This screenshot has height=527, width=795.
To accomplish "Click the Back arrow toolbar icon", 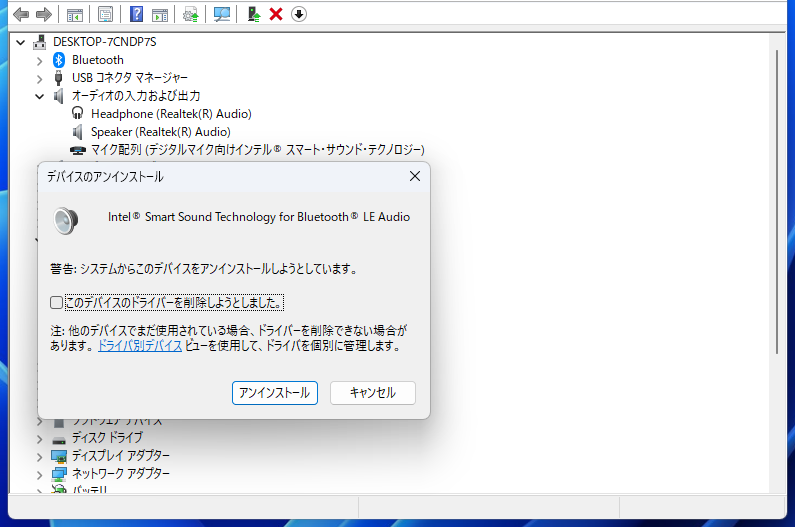I will (21, 14).
